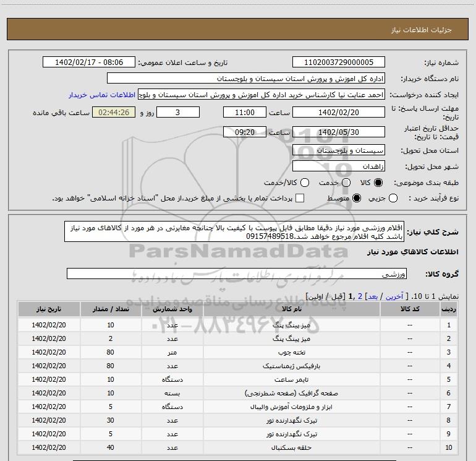Click the تعداد / مقدار column header
Image resolution: width=476 pixels, height=461 pixels.
(111, 309)
